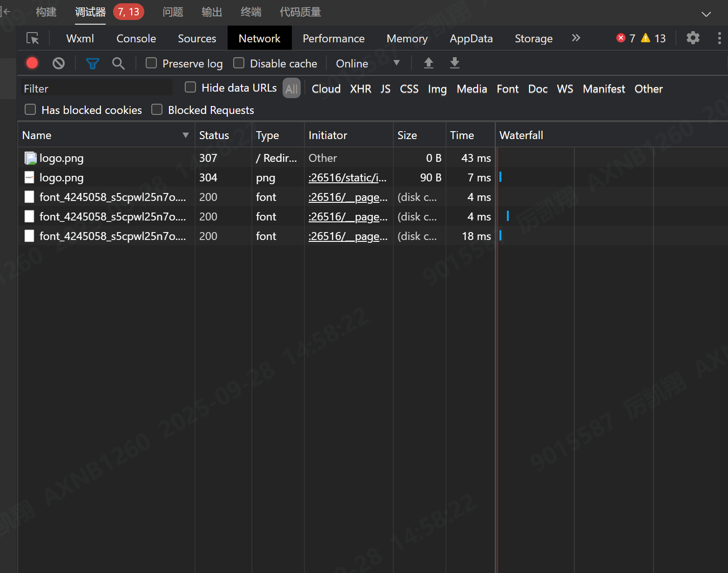Open the Sources tab
This screenshot has height=573, width=728.
pyautogui.click(x=197, y=39)
